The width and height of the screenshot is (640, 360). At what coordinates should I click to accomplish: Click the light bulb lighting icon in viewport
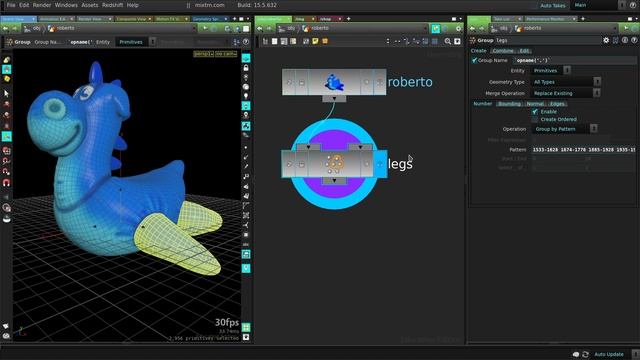point(246,96)
